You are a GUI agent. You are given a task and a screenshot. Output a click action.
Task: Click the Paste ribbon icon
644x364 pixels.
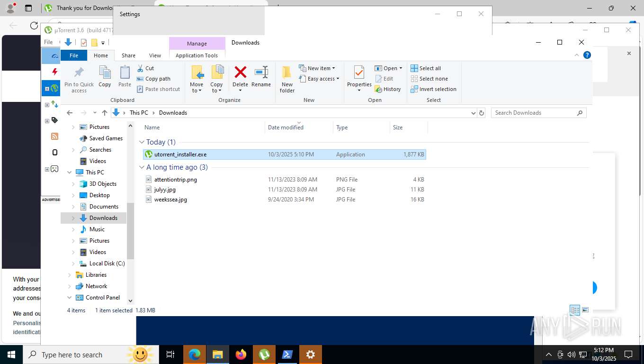pyautogui.click(x=125, y=77)
